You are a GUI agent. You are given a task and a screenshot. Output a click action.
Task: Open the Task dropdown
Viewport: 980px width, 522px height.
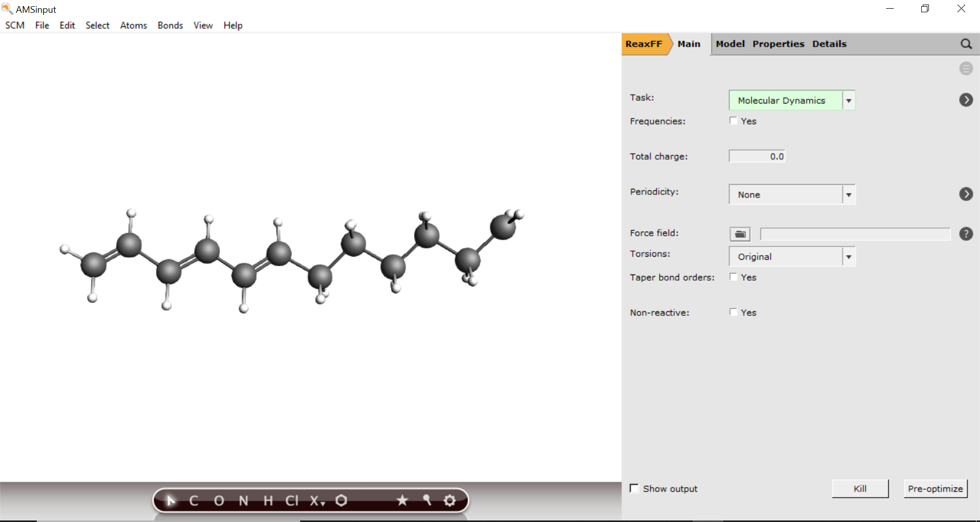click(x=848, y=101)
